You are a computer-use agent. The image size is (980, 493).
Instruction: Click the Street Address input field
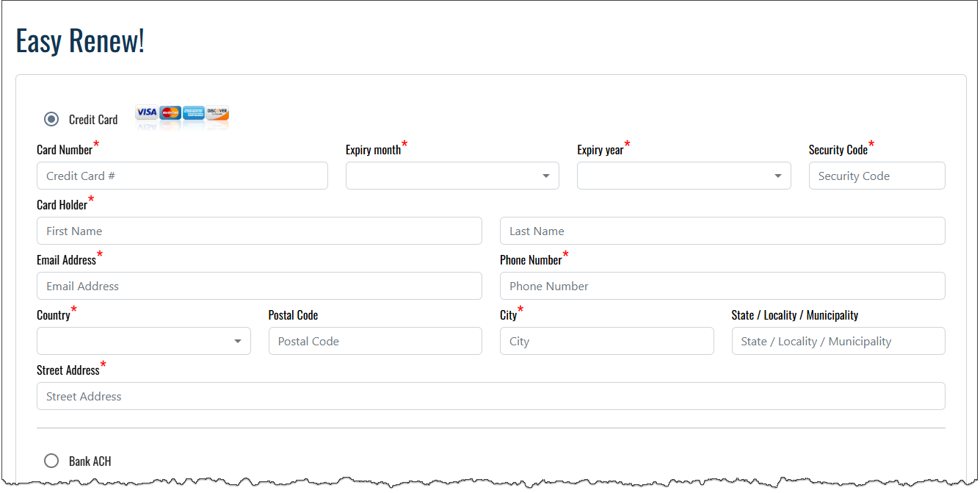coord(490,396)
